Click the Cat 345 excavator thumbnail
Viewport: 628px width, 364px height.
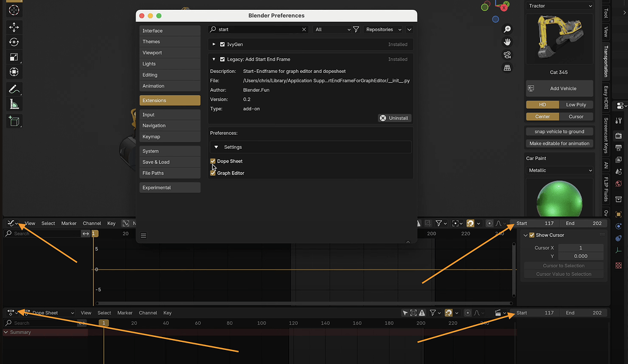point(559,39)
